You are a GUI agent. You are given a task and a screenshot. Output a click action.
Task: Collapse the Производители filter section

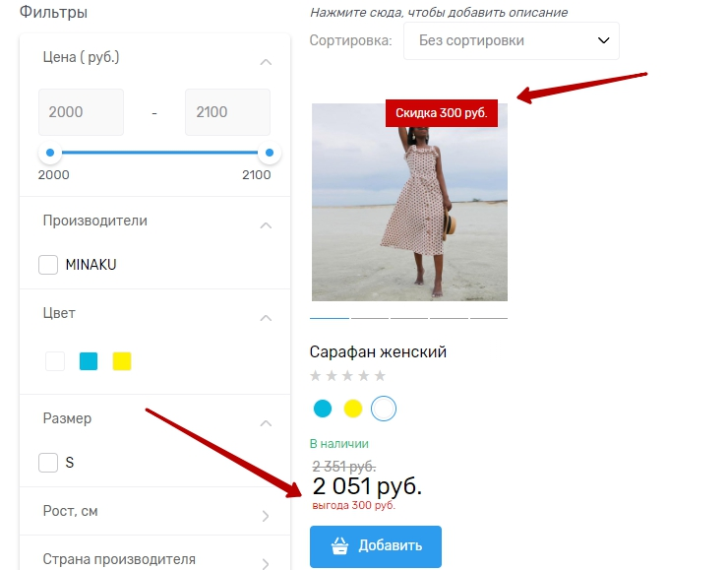(265, 225)
